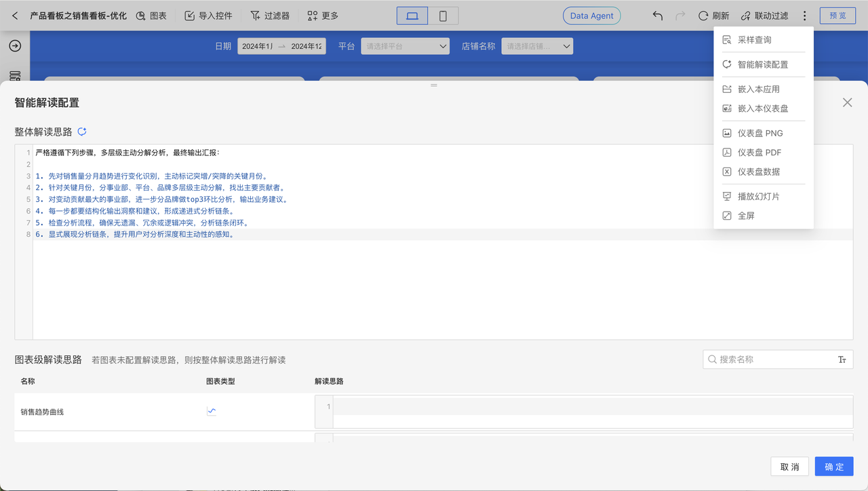
Task: Click the 刷新 refresh button
Action: point(713,16)
